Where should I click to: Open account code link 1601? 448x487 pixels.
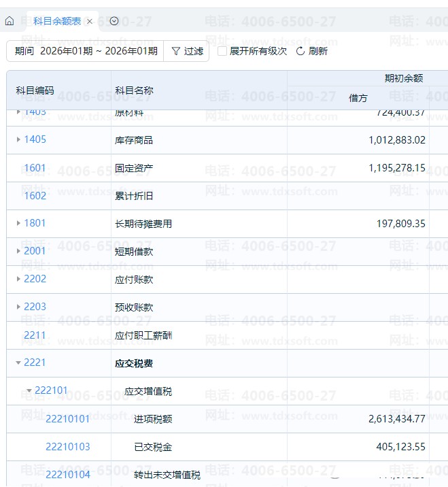35,168
